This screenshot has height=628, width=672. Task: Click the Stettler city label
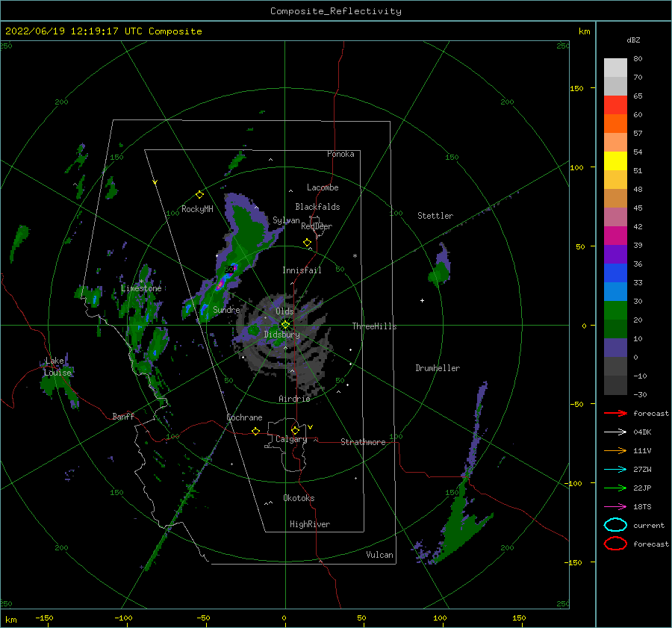(435, 216)
